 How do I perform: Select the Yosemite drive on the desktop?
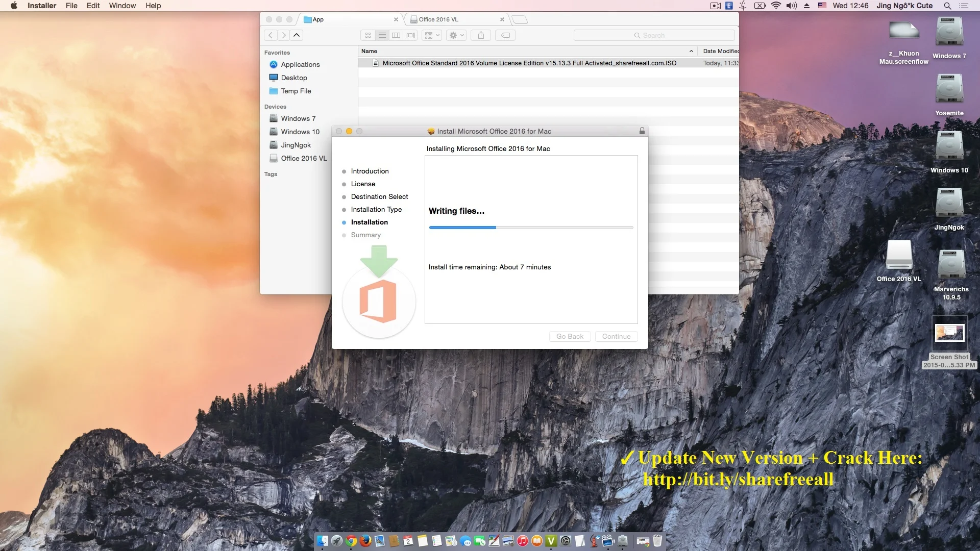coord(949,94)
